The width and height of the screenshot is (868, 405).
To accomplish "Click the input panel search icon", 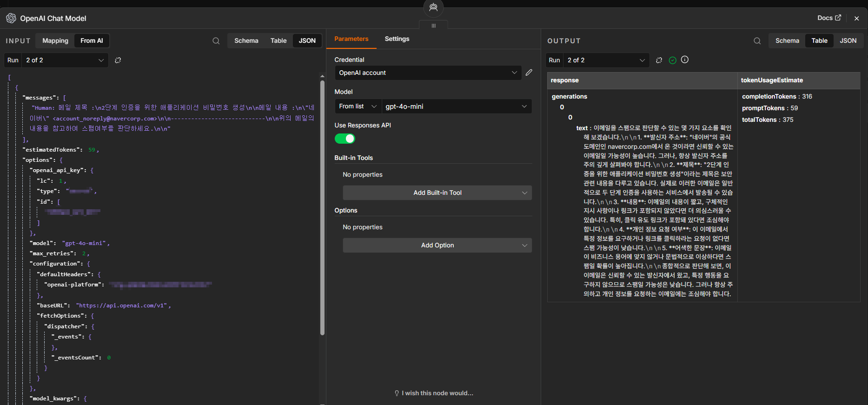I will pyautogui.click(x=216, y=41).
